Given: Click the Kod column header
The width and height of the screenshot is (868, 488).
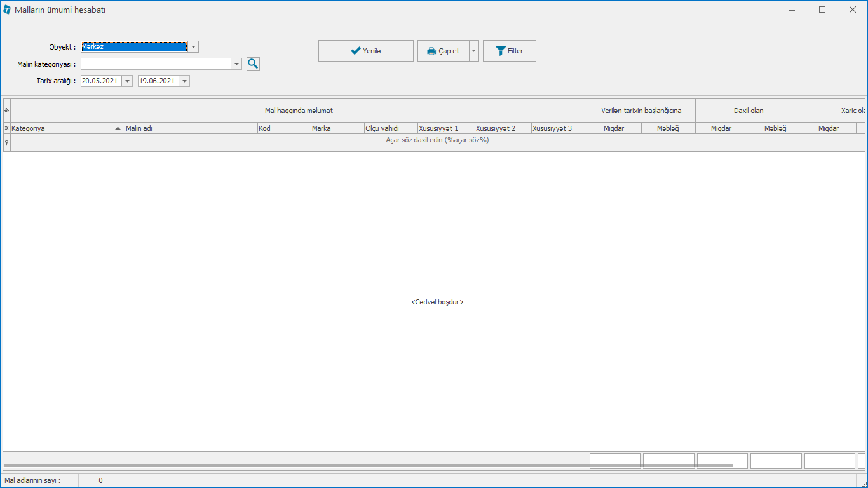Looking at the screenshot, I should point(283,128).
